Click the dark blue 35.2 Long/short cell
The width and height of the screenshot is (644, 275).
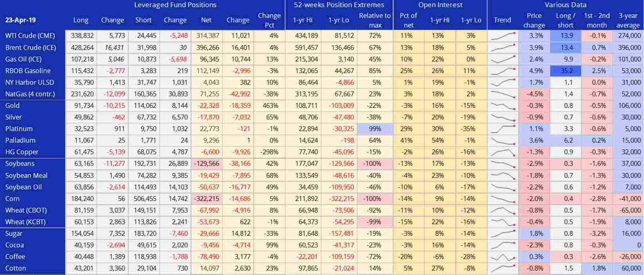566,71
